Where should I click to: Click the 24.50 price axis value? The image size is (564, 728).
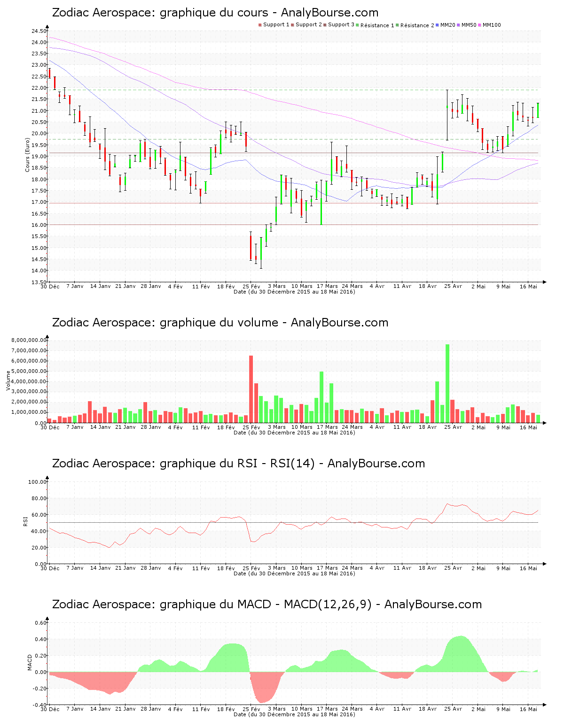(39, 31)
